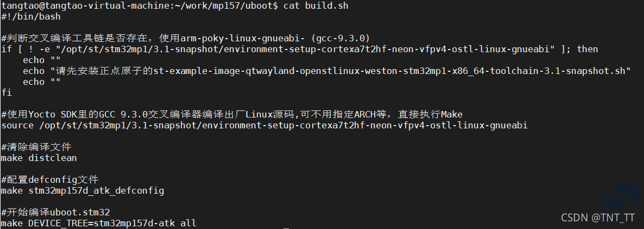
Task: Click the uboot.stm32 compile comment
Action: [55, 213]
